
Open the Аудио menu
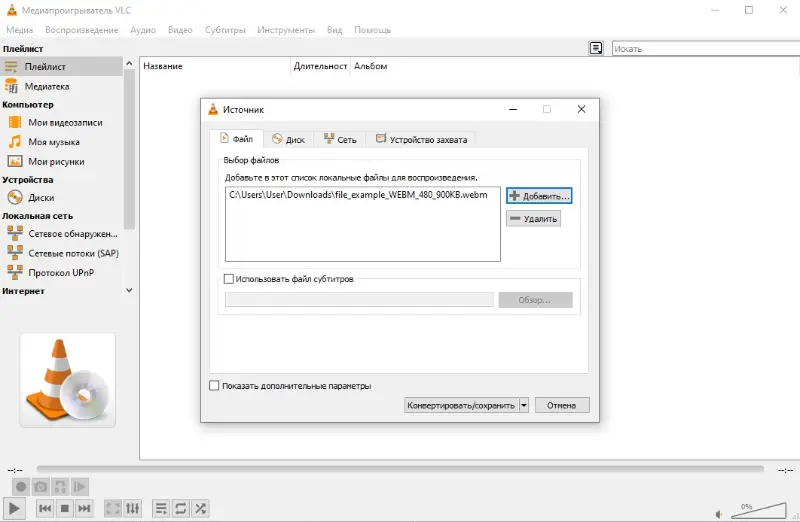143,30
